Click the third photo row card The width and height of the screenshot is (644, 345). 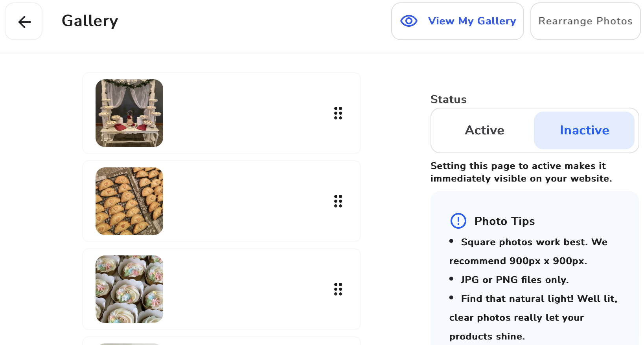pos(222,289)
